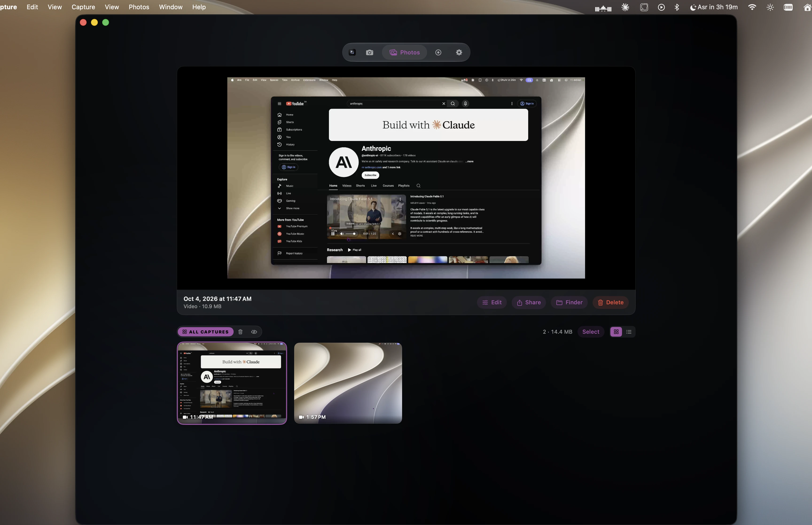
Task: Click the Select button
Action: 590,332
